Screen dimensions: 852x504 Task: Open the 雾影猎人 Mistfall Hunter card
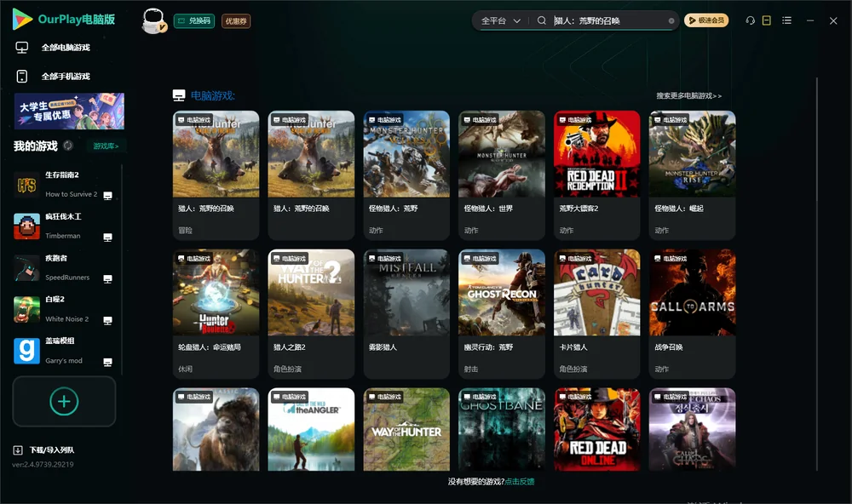tap(406, 313)
